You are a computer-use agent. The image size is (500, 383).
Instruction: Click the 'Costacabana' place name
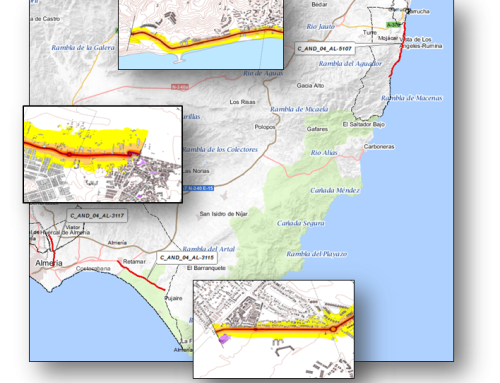click(x=93, y=268)
